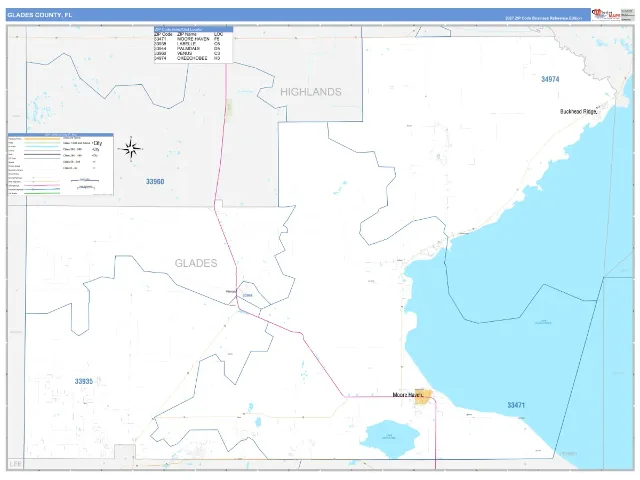Image resolution: width=640 pixels, height=480 pixels.
Task: Click the map legend panel header
Action: pyautogui.click(x=61, y=134)
